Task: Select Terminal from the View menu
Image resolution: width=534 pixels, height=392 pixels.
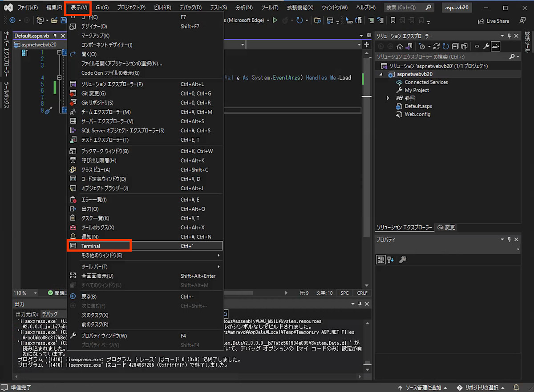Action: 145,246
